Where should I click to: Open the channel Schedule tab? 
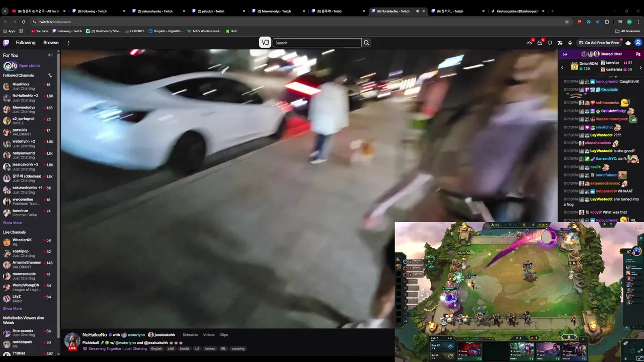(190, 335)
